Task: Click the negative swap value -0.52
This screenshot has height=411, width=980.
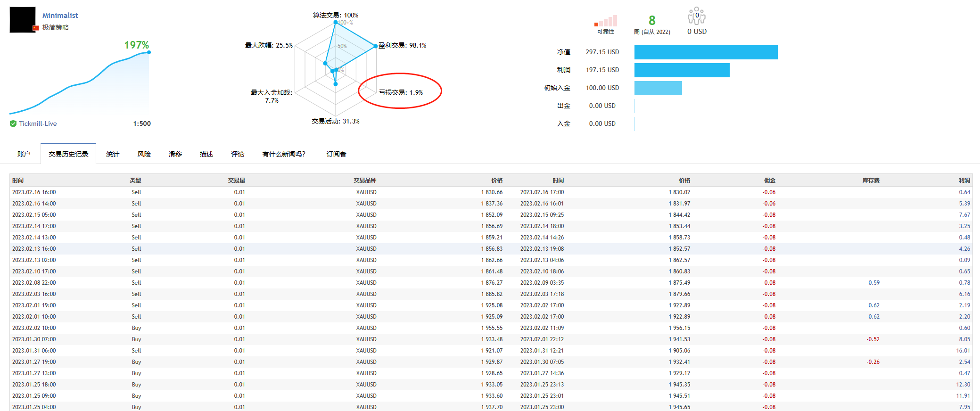Action: 873,339
